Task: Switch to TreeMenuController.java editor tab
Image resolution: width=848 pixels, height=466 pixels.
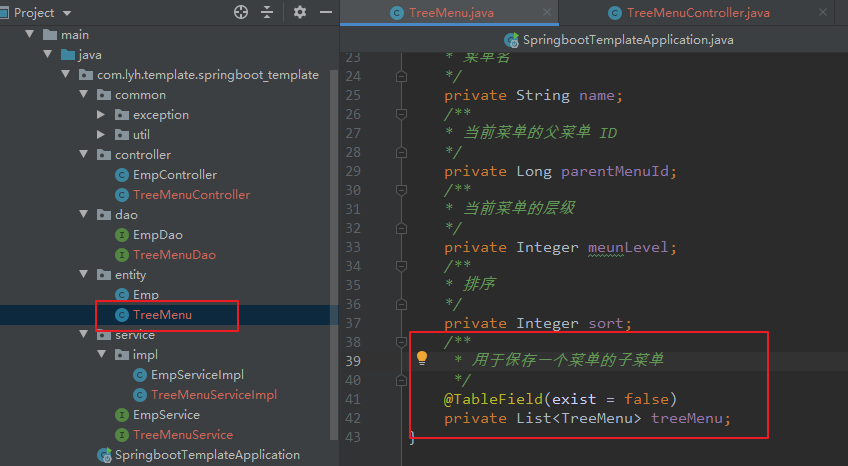Action: [x=698, y=12]
